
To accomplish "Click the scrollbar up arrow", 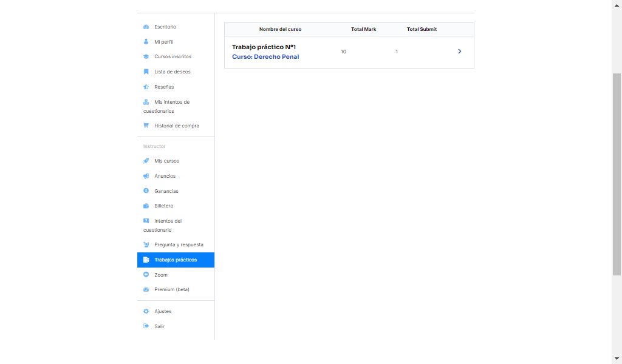I will (617, 5).
